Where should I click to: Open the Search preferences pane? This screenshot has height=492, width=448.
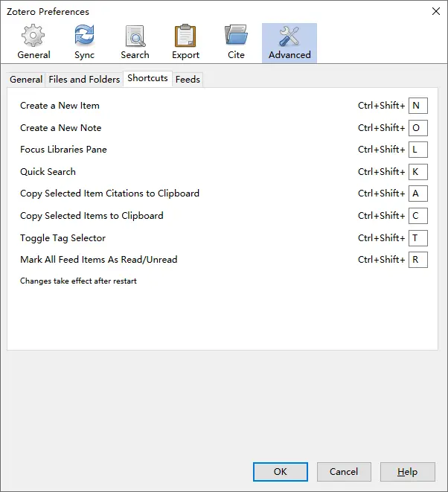[x=135, y=42]
